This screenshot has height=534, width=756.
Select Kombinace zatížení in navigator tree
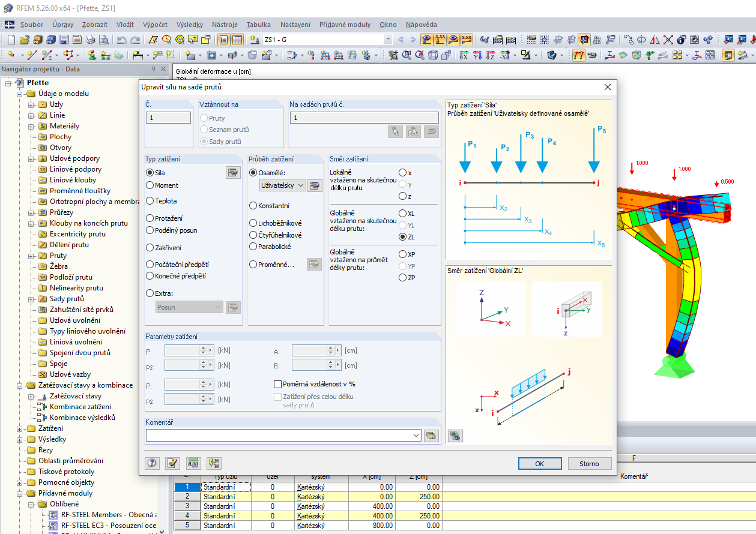80,407
